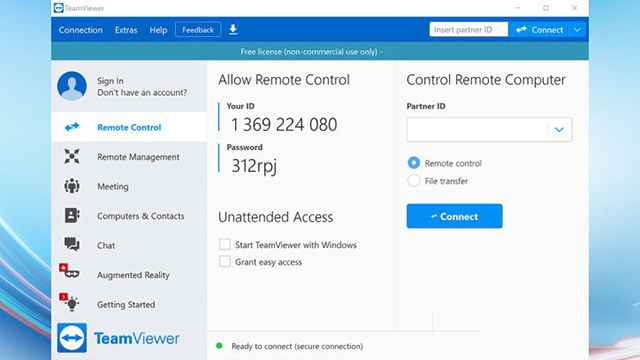Open the Augmented Reality section
Viewport: 640px width, 360px height.
[x=129, y=275]
